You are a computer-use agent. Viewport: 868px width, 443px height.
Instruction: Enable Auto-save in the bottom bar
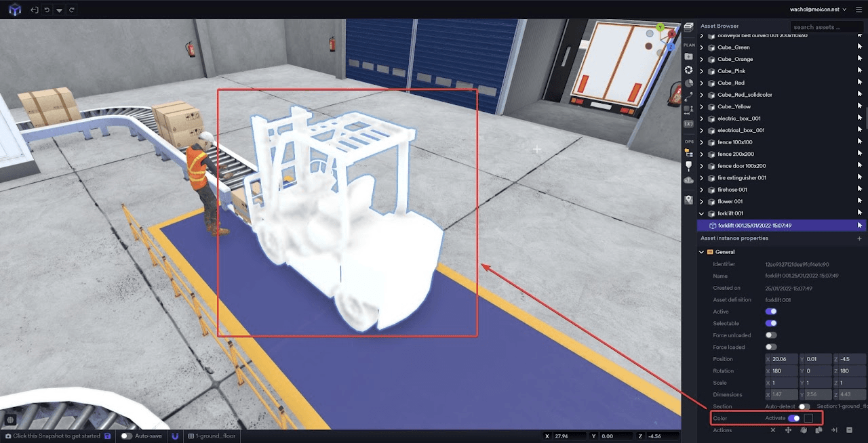pos(126,437)
